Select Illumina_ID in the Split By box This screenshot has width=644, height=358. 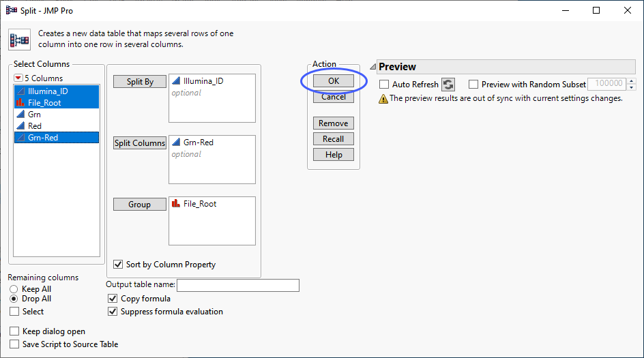tap(203, 81)
